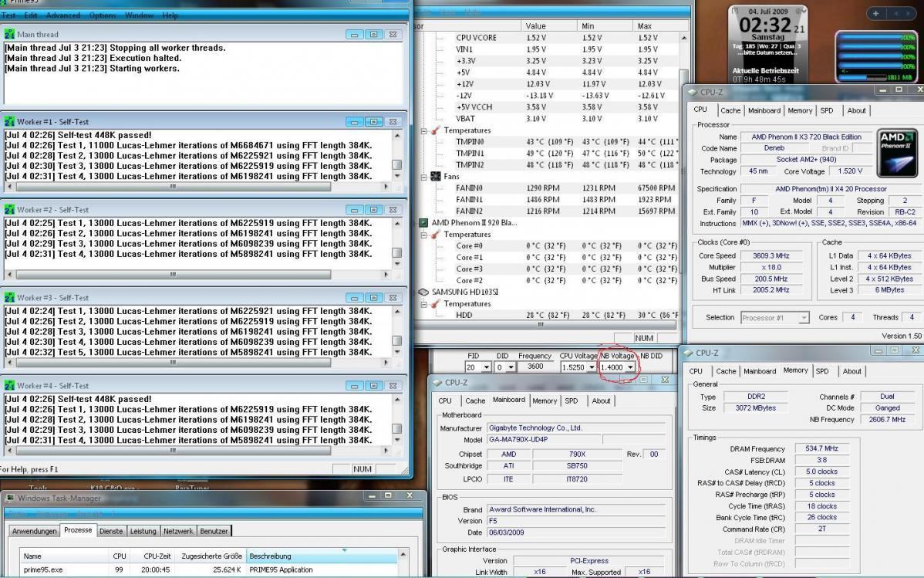Open the Help menu in Prime95
The image size is (924, 578).
point(170,15)
